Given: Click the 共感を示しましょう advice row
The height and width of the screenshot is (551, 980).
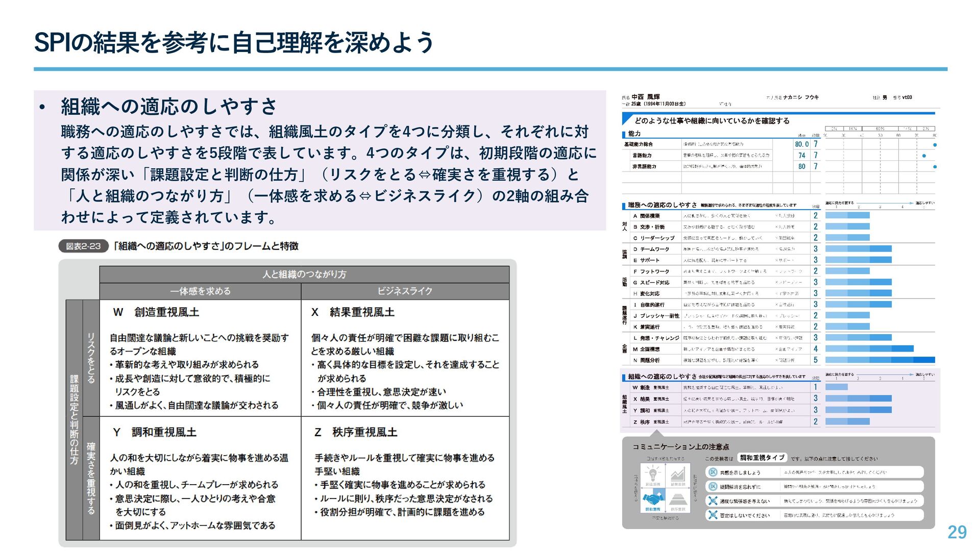Looking at the screenshot, I should 815,472.
